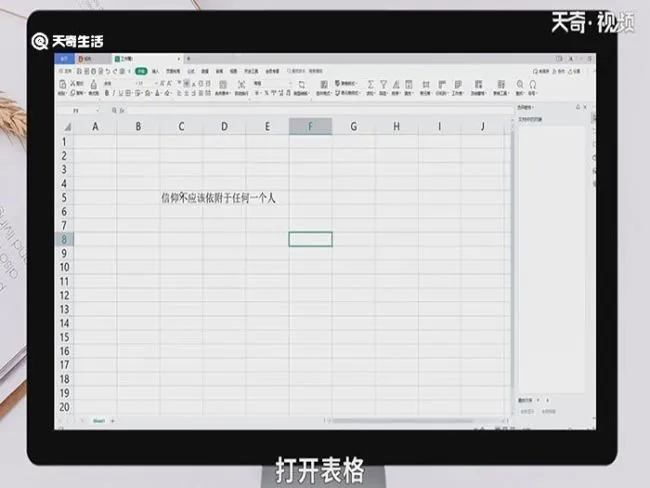Click the formula bar input field

319,111
